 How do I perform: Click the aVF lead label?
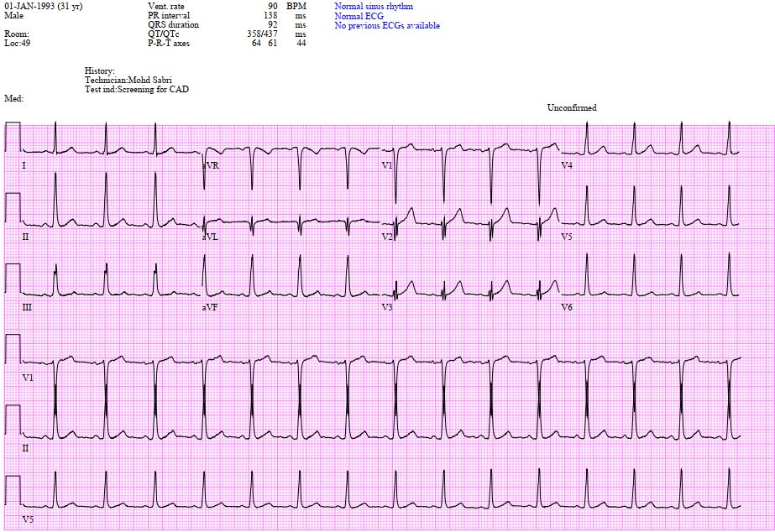tap(210, 307)
